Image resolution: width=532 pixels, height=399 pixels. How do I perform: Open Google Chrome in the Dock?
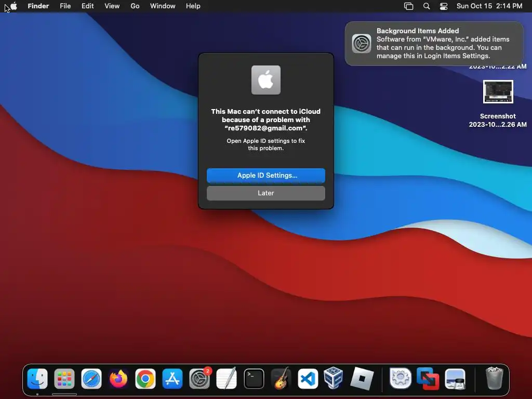click(145, 379)
